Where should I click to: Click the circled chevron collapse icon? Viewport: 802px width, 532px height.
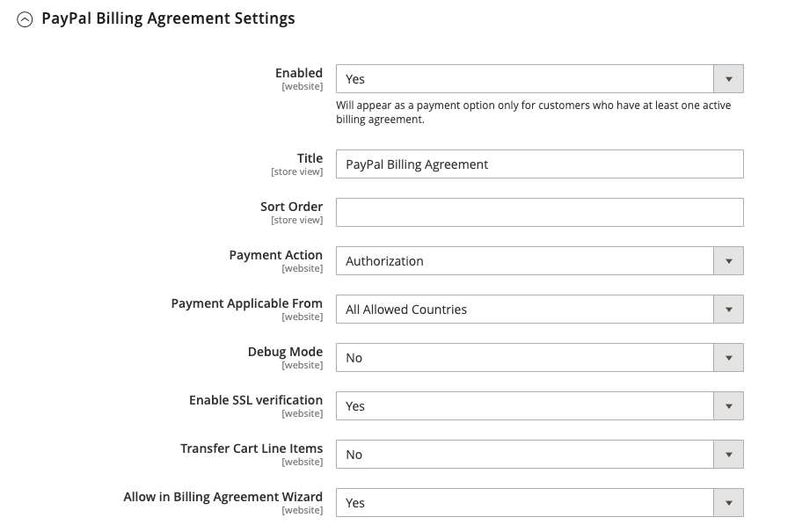point(25,19)
